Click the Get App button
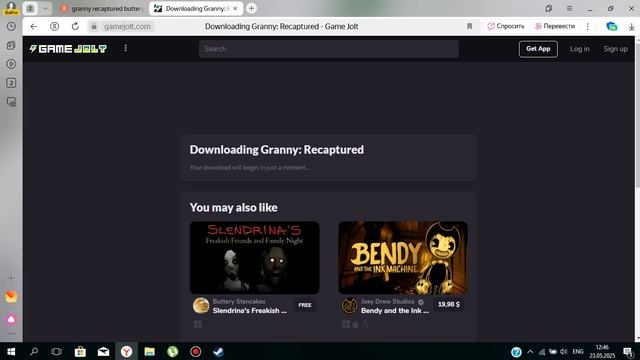 (538, 49)
